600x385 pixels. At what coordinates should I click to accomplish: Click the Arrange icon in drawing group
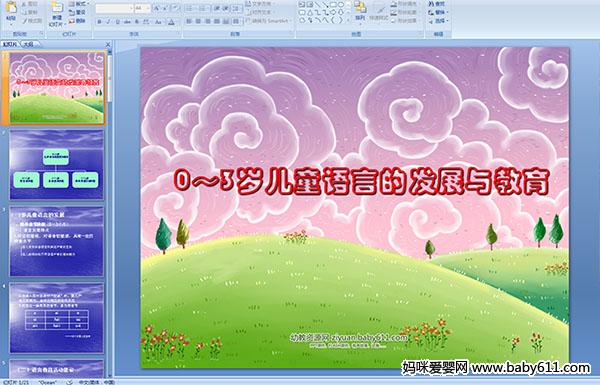click(360, 11)
